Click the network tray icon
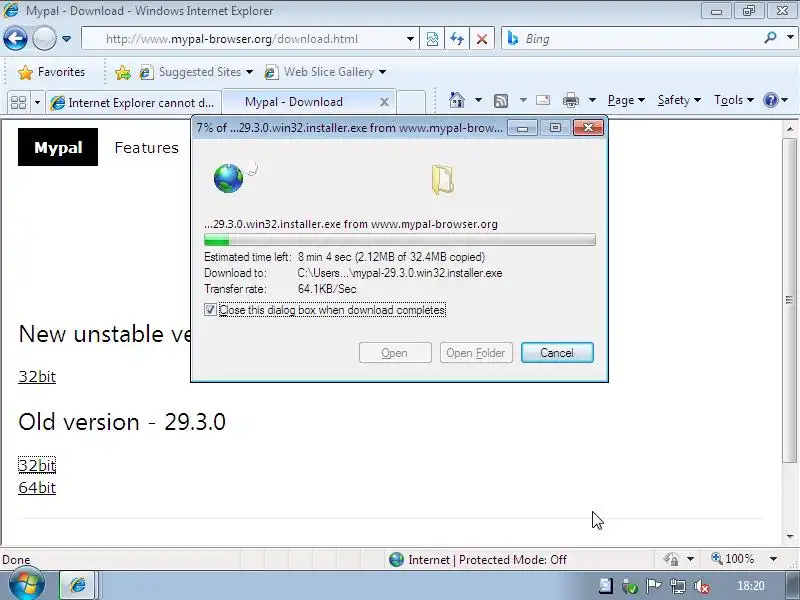 click(x=678, y=586)
